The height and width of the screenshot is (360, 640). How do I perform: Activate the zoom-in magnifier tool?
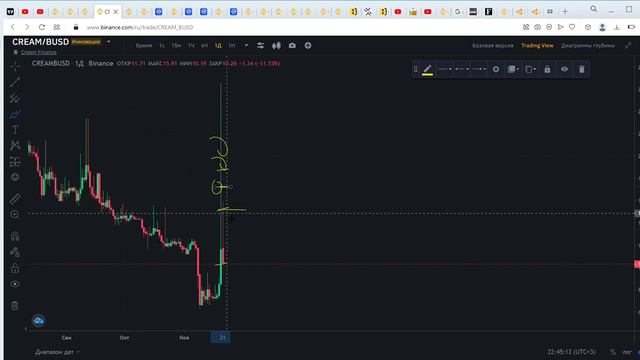point(15,215)
